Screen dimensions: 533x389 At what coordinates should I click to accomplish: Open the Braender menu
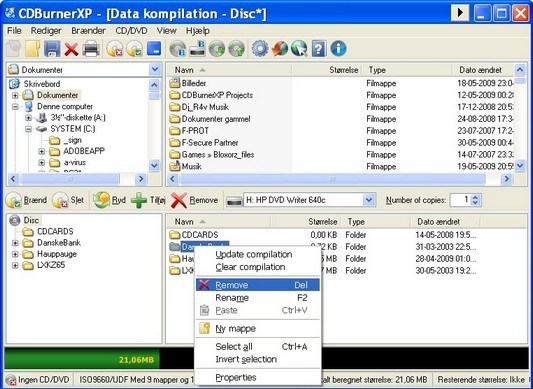coord(88,31)
